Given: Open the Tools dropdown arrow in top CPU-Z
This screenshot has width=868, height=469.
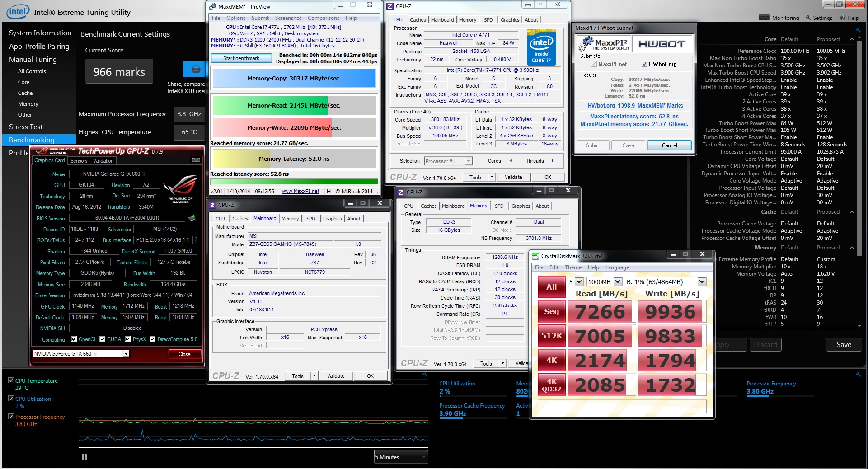Looking at the screenshot, I should (492, 177).
